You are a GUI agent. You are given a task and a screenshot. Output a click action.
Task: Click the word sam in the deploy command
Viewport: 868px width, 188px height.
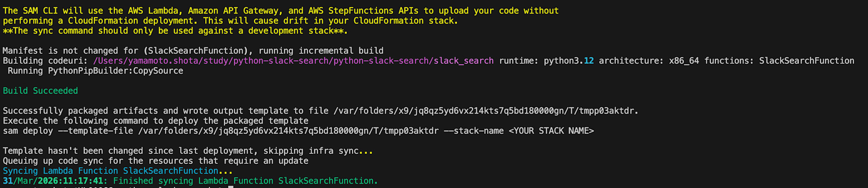[x=10, y=131]
